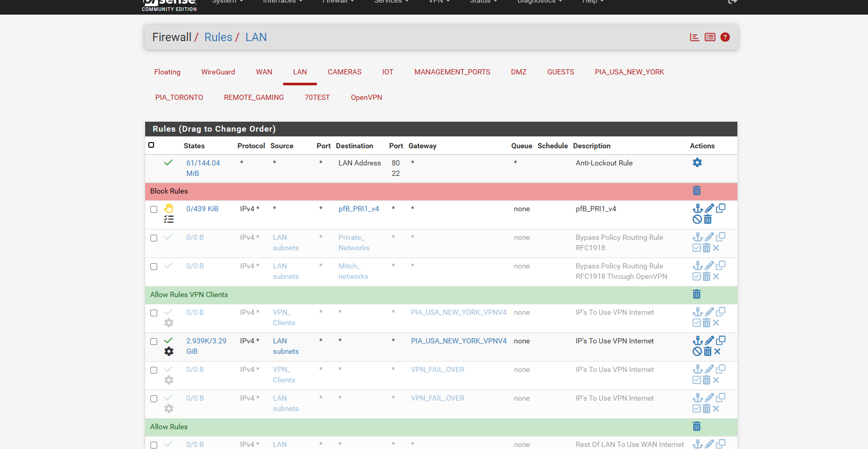Click anchor icon for pfB_PRI1_v4 rule
Image resolution: width=868 pixels, height=449 pixels.
698,209
